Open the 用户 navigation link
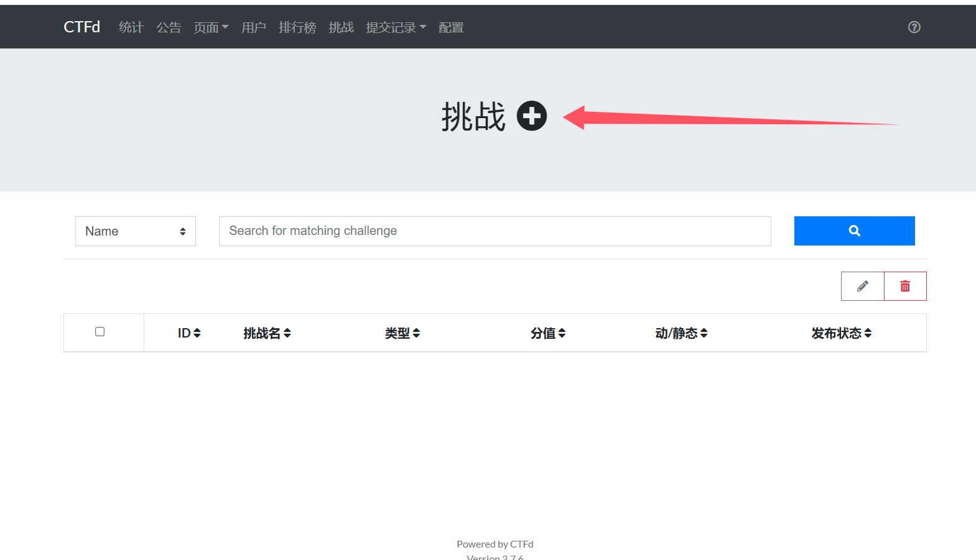The image size is (976, 560). click(x=253, y=27)
